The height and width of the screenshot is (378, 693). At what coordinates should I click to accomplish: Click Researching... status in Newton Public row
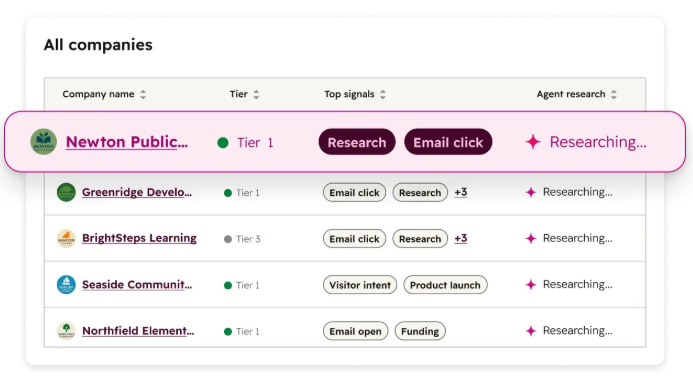[598, 142]
